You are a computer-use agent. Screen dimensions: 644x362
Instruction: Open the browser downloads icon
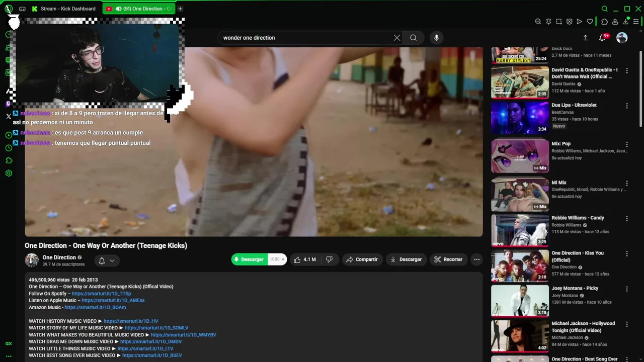(x=625, y=22)
